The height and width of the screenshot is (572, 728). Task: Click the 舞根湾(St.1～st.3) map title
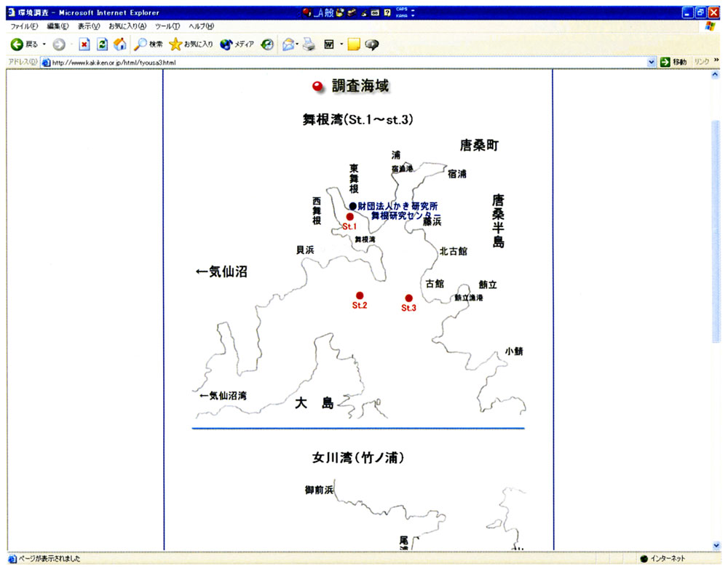[x=357, y=120]
